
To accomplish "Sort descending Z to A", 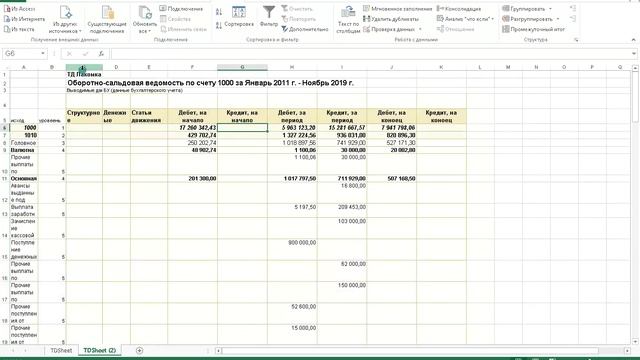I will tap(219, 25).
